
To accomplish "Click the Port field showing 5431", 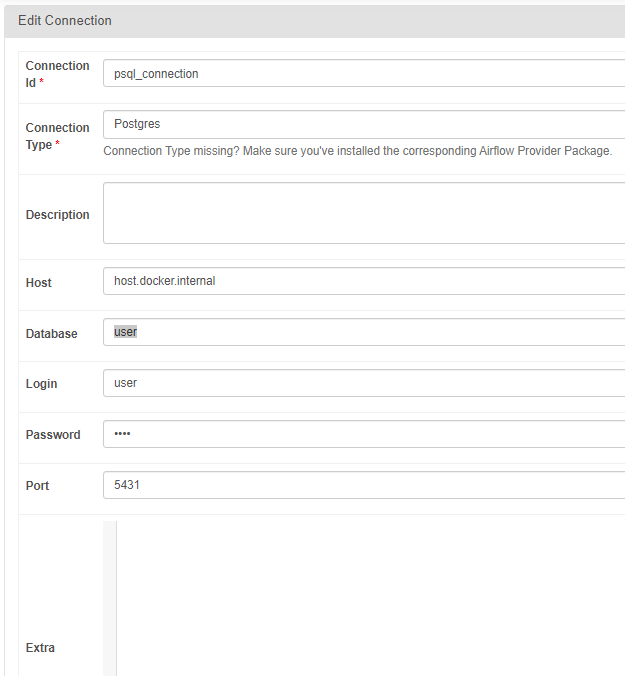I will coord(363,485).
